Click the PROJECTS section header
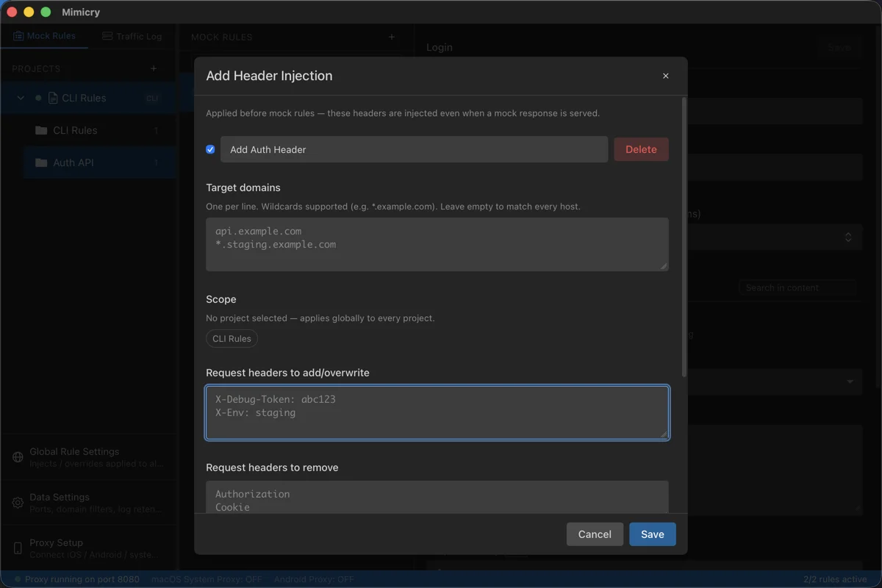The image size is (882, 588). (36, 68)
